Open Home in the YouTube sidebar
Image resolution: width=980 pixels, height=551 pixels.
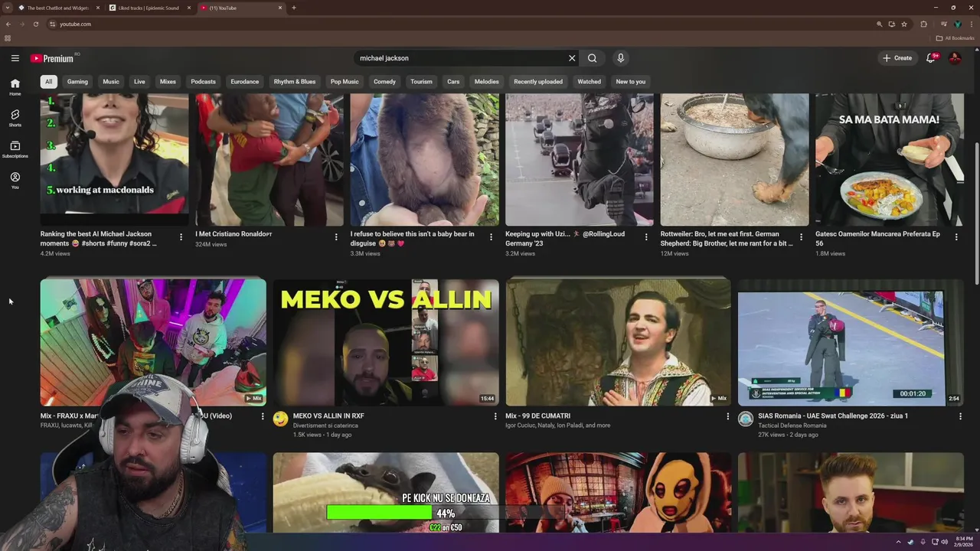coord(15,87)
